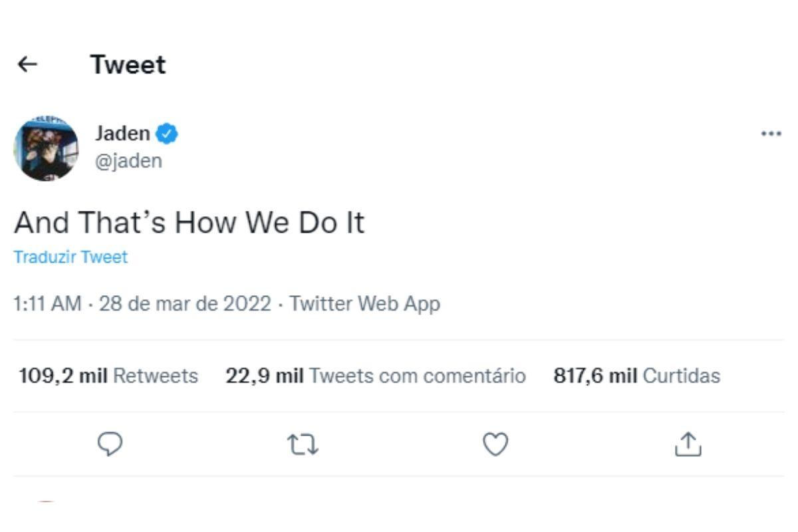
Task: Click the tweet text And That's How We Do It
Action: tap(190, 223)
